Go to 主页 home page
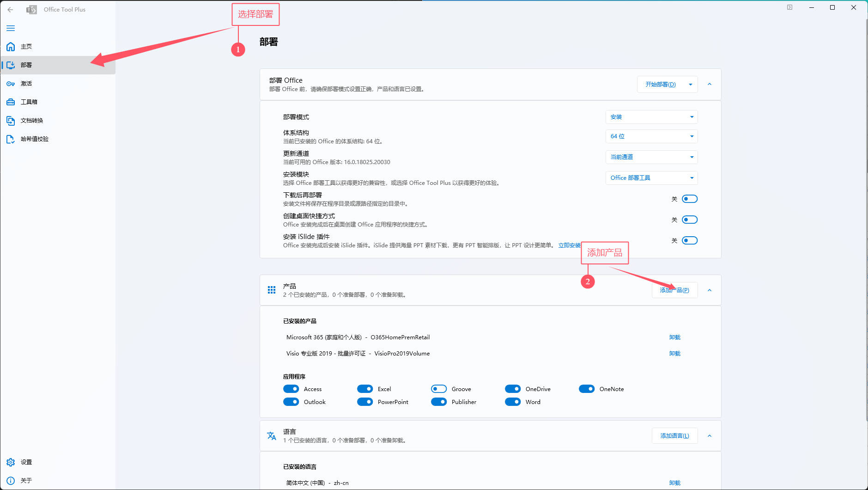 point(58,47)
